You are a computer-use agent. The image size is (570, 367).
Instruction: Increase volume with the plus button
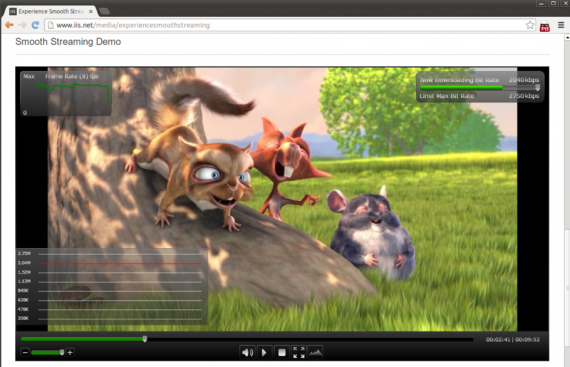click(x=70, y=352)
